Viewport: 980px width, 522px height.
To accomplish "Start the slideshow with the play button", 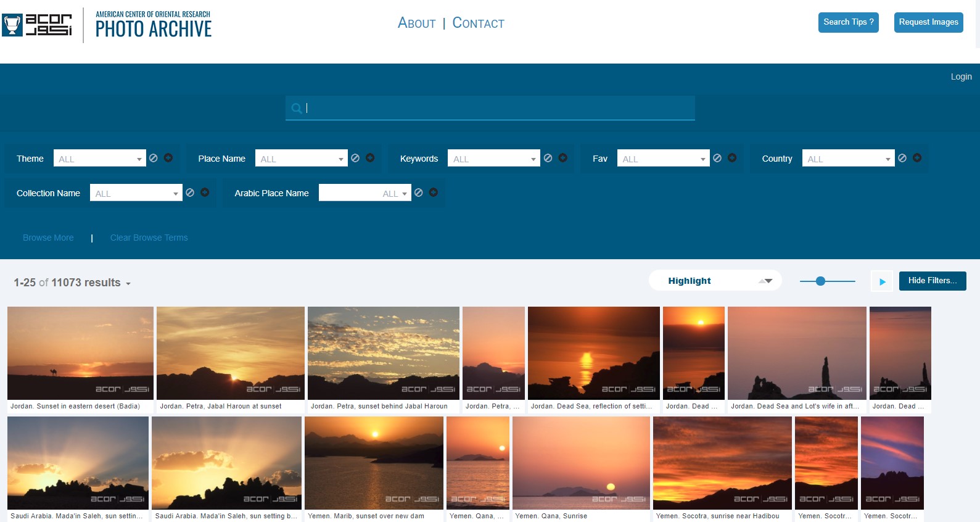I will coord(882,281).
